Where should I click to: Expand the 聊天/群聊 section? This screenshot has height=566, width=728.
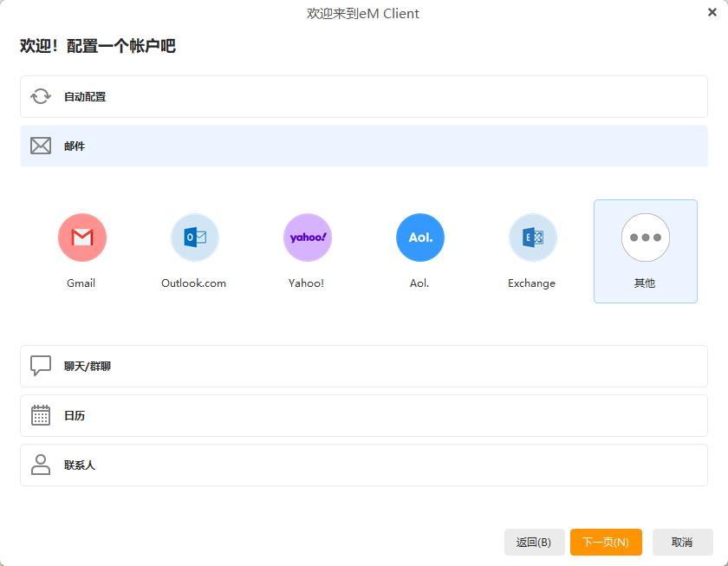click(364, 366)
